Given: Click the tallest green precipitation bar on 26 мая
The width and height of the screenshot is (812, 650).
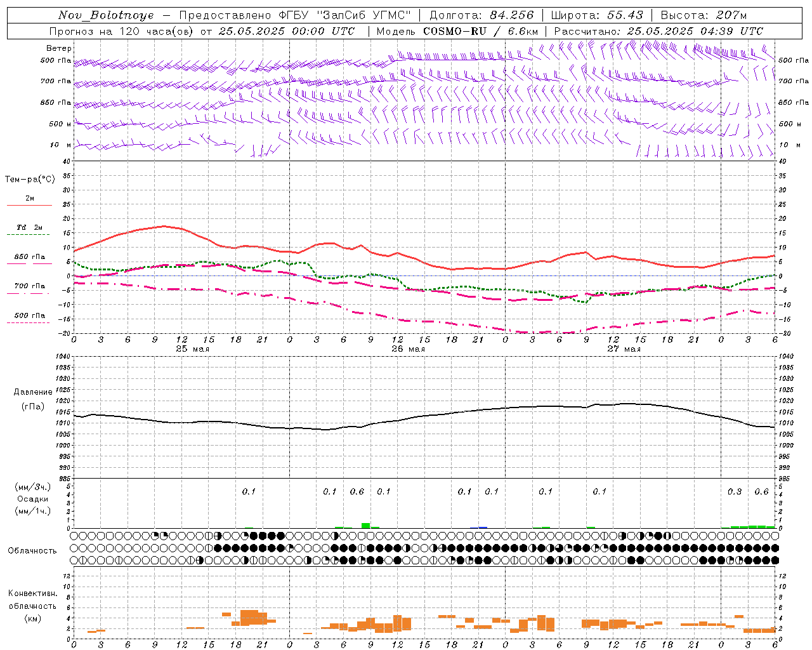Looking at the screenshot, I should click(x=365, y=526).
